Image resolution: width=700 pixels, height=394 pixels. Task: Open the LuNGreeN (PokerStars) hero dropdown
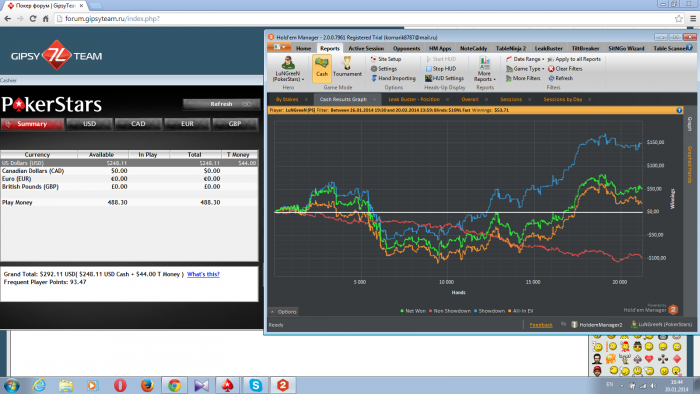click(x=288, y=69)
